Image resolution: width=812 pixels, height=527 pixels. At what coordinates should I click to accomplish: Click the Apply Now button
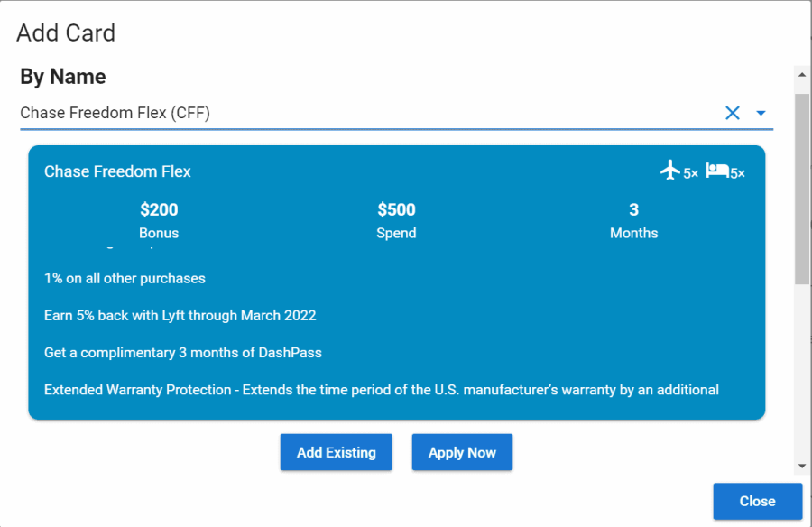[462, 452]
